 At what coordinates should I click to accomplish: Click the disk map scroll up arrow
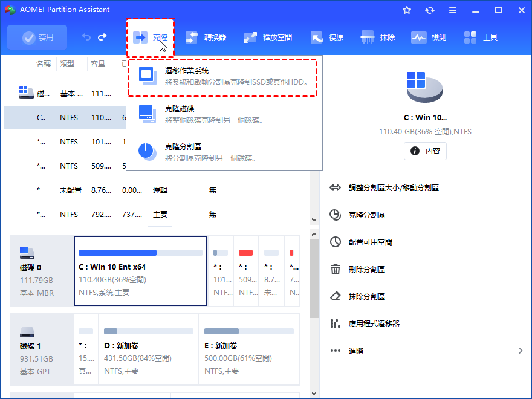(x=314, y=234)
